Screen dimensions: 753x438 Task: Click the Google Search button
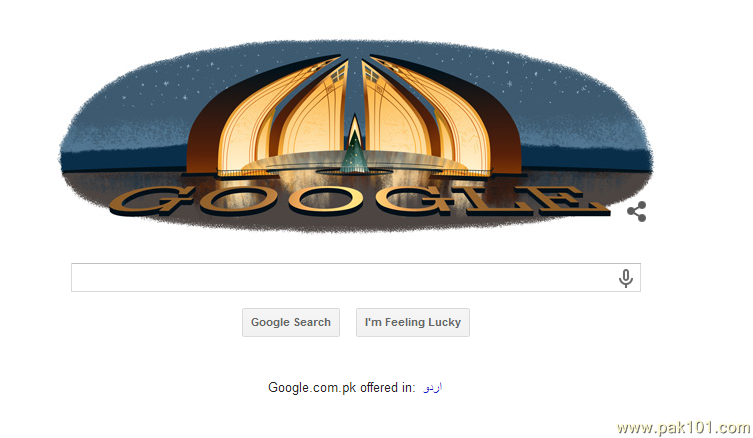pos(291,322)
